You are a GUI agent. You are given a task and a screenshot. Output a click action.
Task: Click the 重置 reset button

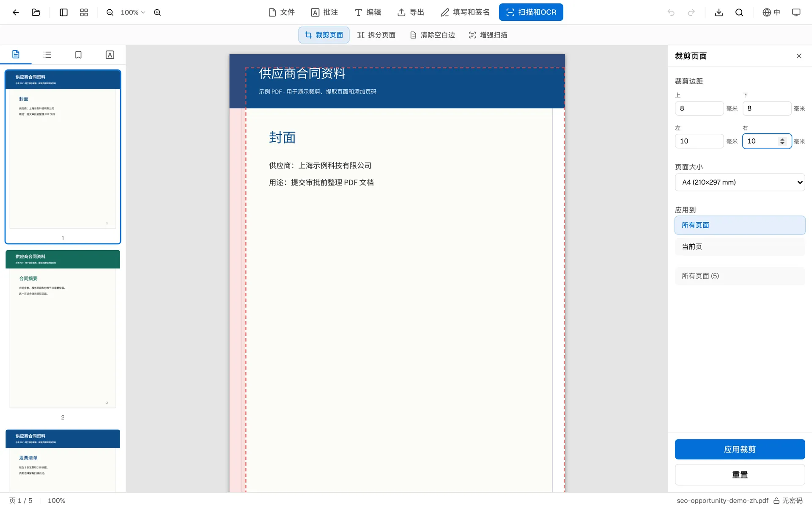pyautogui.click(x=740, y=475)
